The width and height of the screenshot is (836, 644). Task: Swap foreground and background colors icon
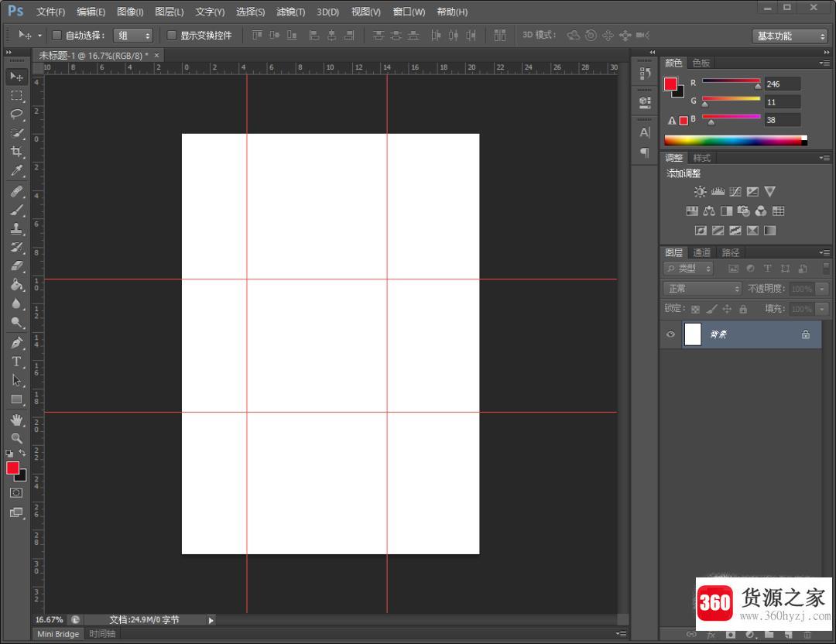[x=22, y=453]
